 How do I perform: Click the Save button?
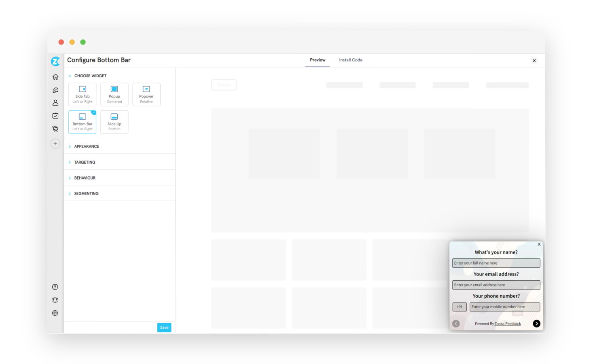tap(164, 328)
